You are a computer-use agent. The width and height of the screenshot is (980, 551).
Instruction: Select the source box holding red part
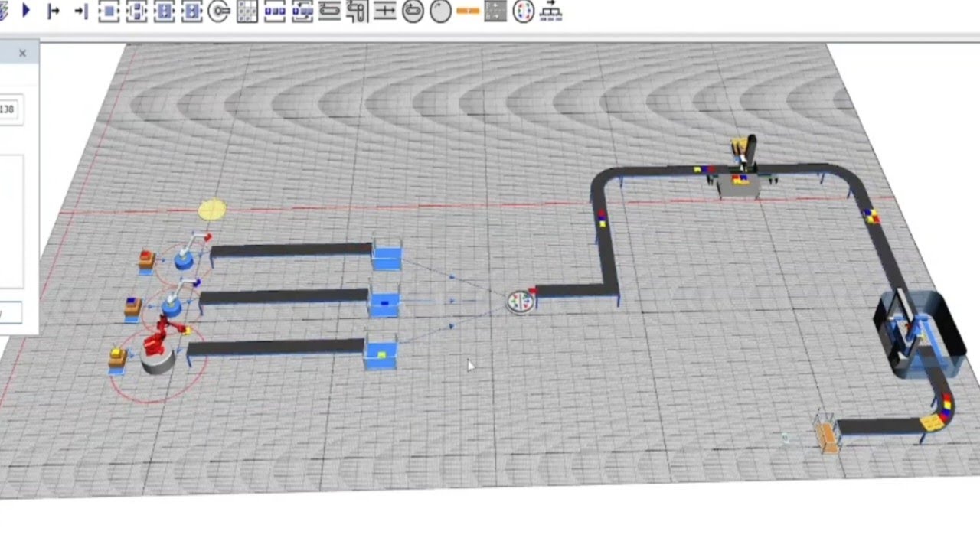tap(146, 261)
